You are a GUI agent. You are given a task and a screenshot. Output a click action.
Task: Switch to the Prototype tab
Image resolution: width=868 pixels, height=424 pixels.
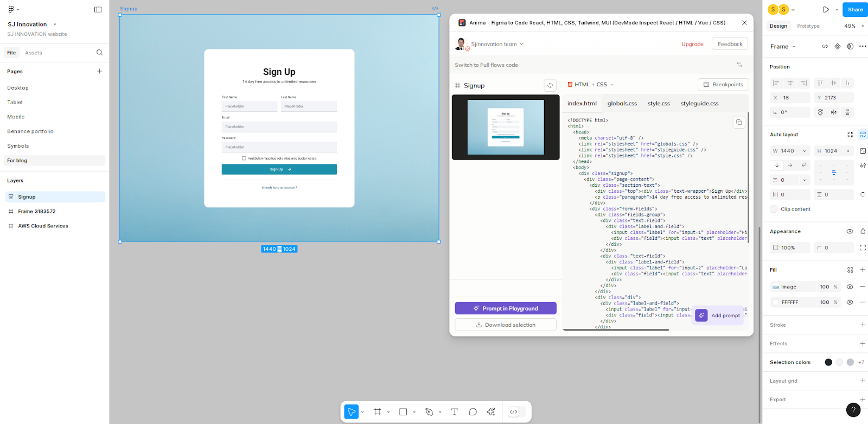[808, 26]
